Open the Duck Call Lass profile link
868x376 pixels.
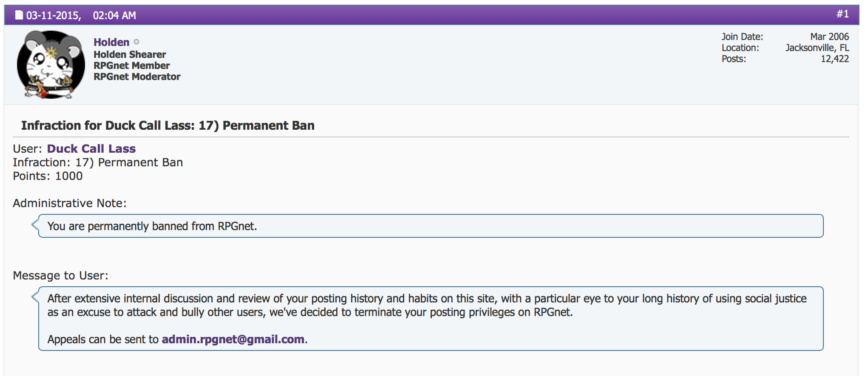click(x=91, y=148)
